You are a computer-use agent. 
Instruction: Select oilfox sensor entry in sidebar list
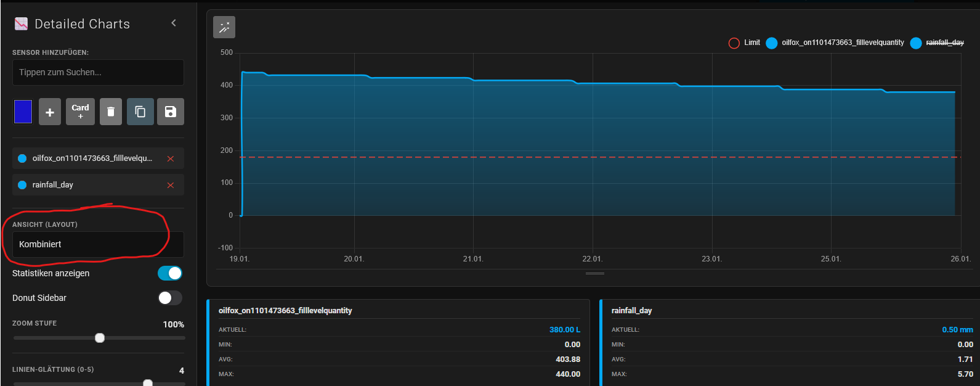(92, 158)
